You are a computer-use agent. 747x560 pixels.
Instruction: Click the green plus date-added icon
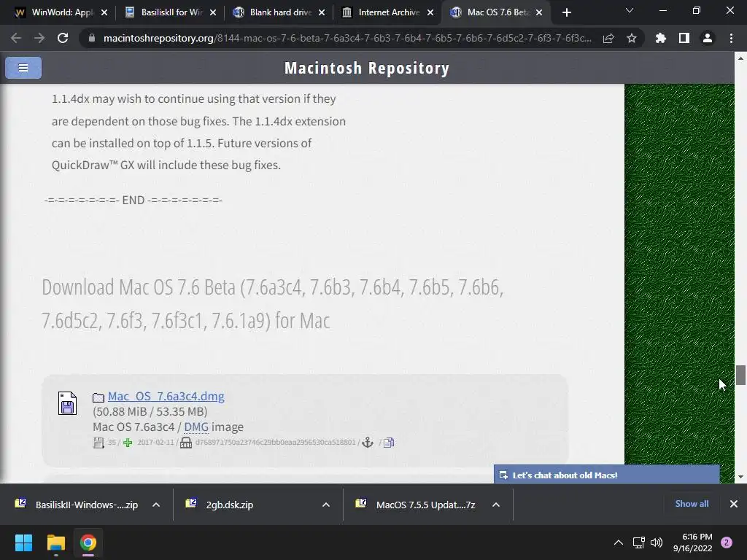point(128,443)
